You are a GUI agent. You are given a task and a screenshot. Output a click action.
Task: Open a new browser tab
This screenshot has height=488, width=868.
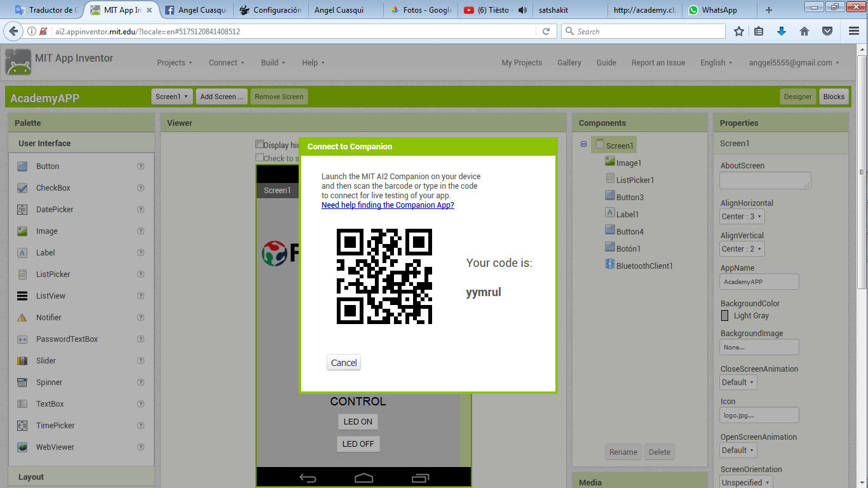tap(769, 10)
